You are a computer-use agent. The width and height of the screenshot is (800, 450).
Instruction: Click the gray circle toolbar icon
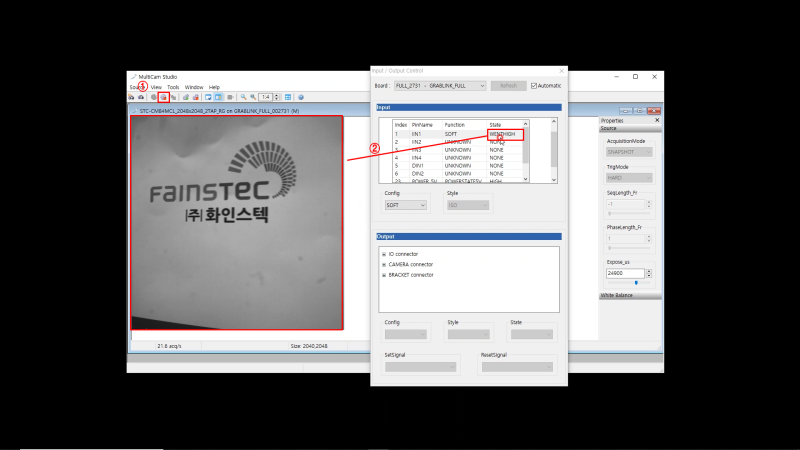pos(154,97)
